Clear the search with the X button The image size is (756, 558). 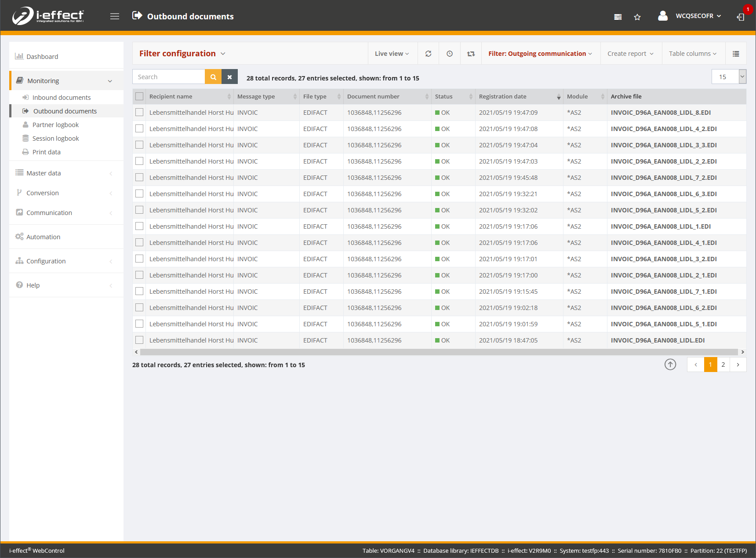coord(229,77)
